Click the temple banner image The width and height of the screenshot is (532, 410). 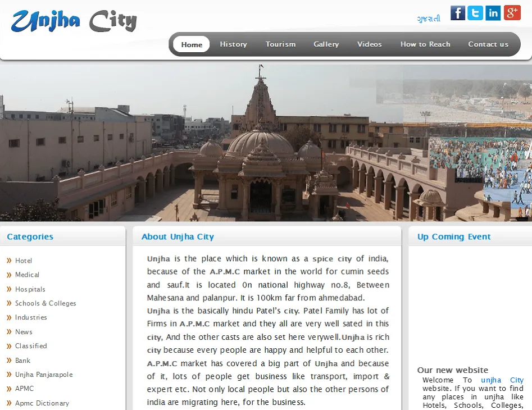pos(266,143)
